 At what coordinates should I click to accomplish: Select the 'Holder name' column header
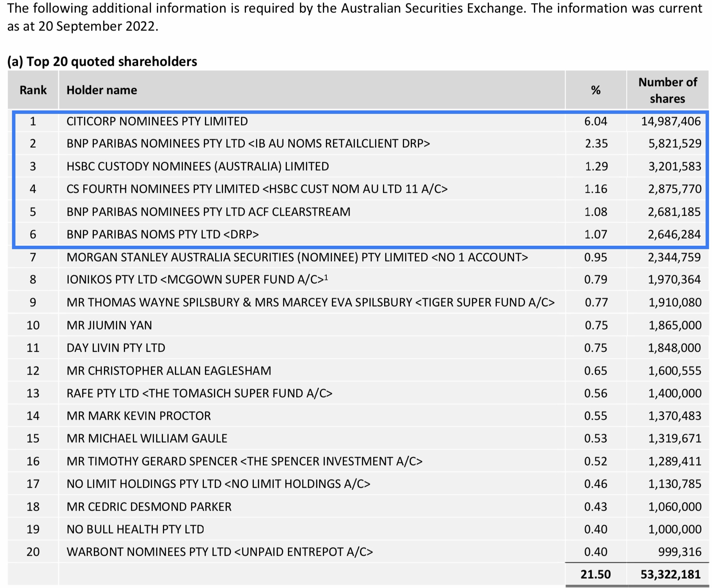102,90
